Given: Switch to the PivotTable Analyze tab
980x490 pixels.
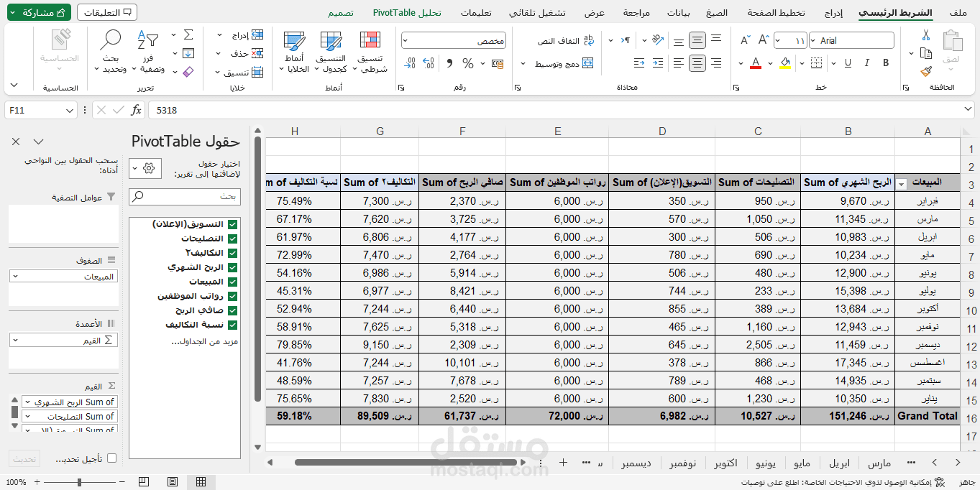Looking at the screenshot, I should point(407,13).
